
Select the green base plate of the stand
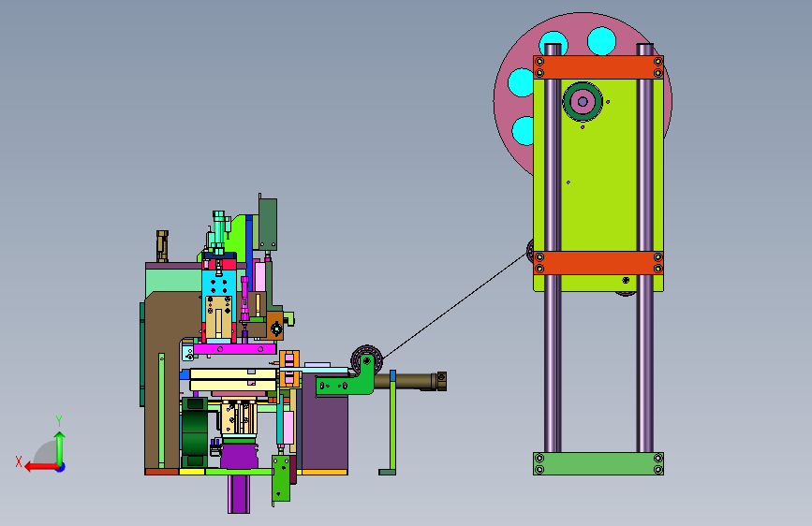click(x=598, y=464)
